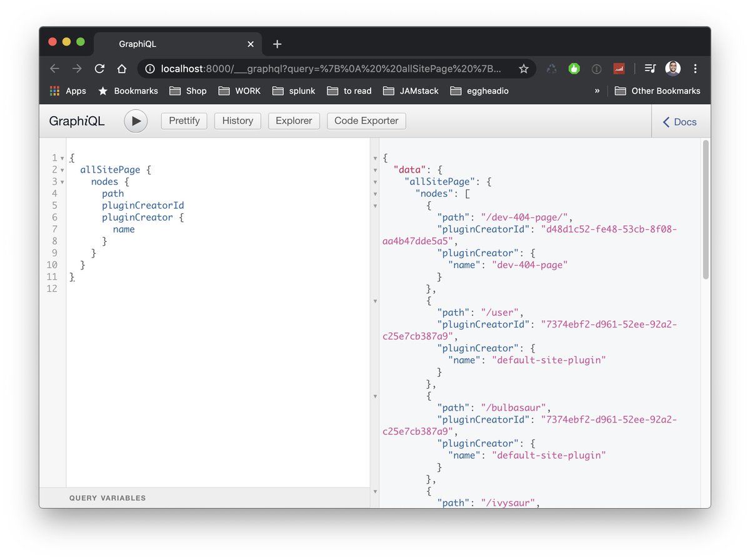Open the splunk bookmark folder
Image resolution: width=750 pixels, height=560 pixels.
pyautogui.click(x=294, y=91)
